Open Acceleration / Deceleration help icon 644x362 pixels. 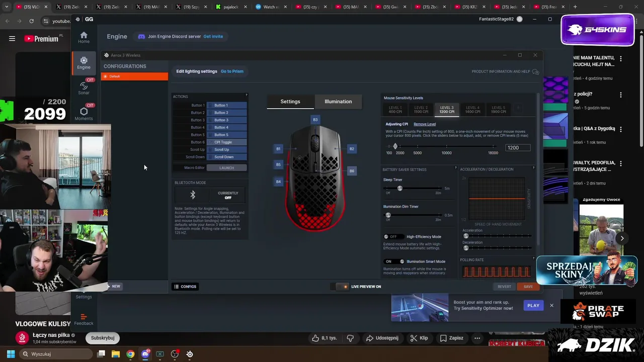coord(533,168)
